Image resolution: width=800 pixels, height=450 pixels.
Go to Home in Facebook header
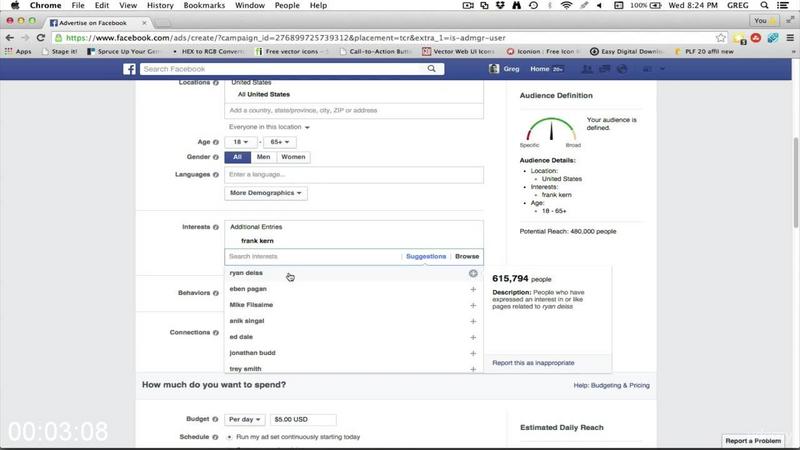[539, 69]
